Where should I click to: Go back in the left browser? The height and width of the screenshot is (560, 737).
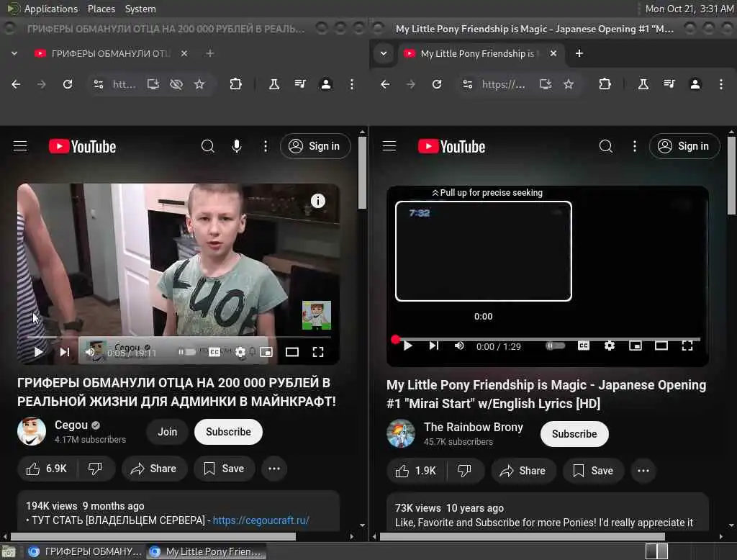[x=16, y=84]
